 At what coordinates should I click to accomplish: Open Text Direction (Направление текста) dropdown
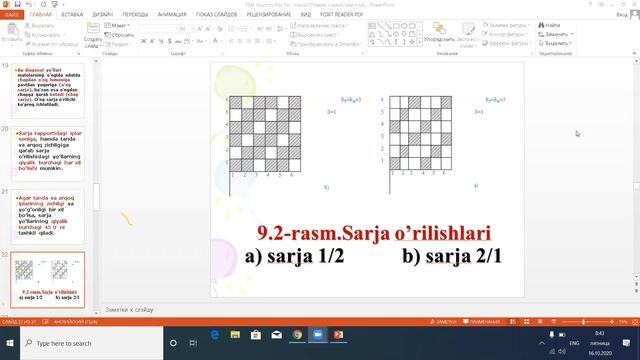click(x=319, y=25)
